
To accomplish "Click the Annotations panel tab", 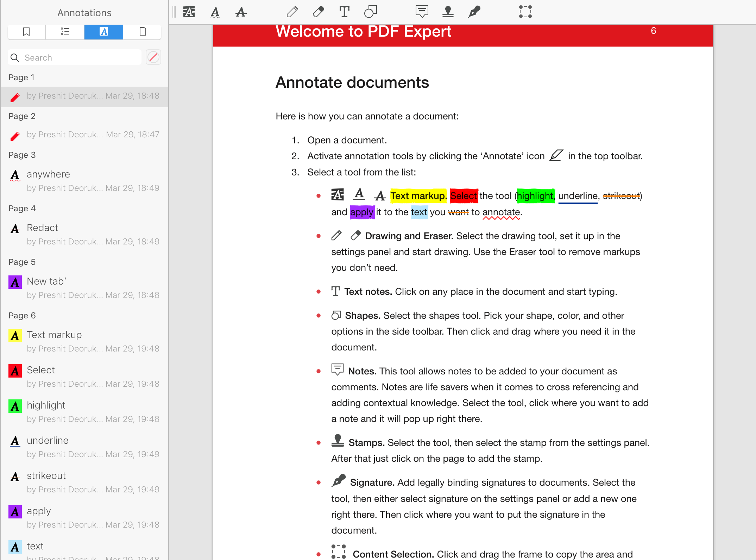I will click(x=103, y=31).
